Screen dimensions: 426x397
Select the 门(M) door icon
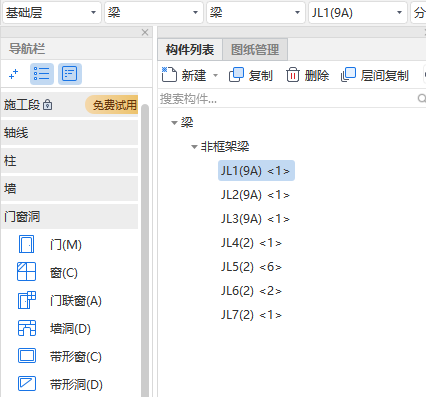[26, 244]
